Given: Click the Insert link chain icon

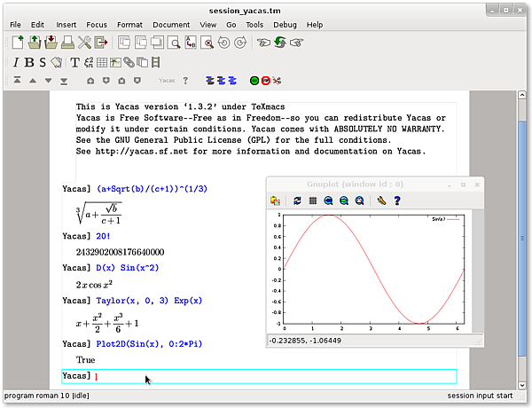Looking at the screenshot, I should point(129,62).
